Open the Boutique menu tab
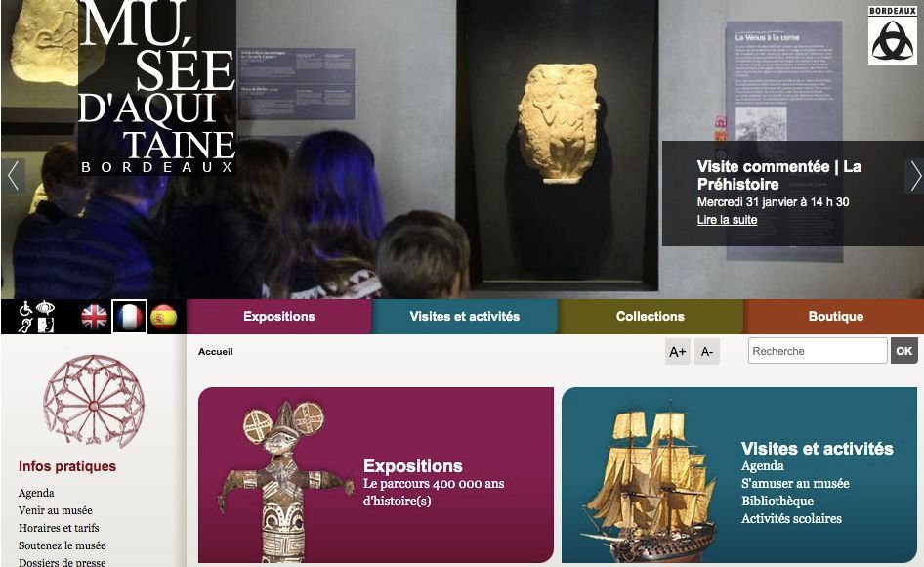 pyautogui.click(x=834, y=316)
